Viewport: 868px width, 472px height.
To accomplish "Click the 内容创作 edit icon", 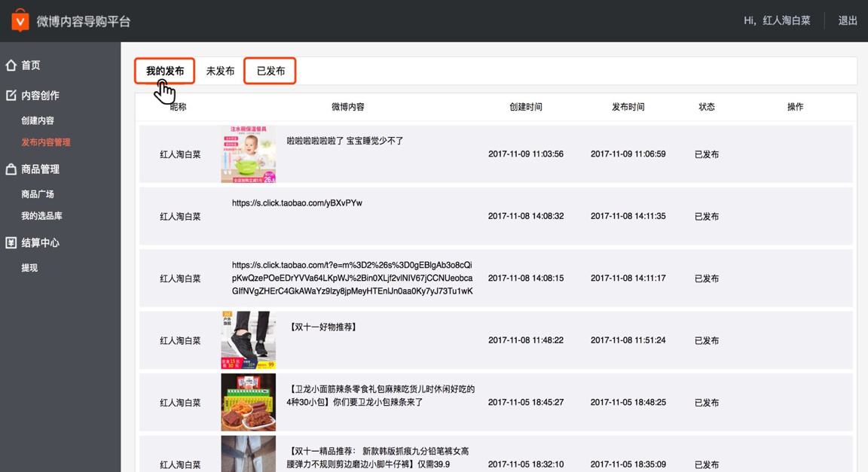I will click(x=11, y=95).
